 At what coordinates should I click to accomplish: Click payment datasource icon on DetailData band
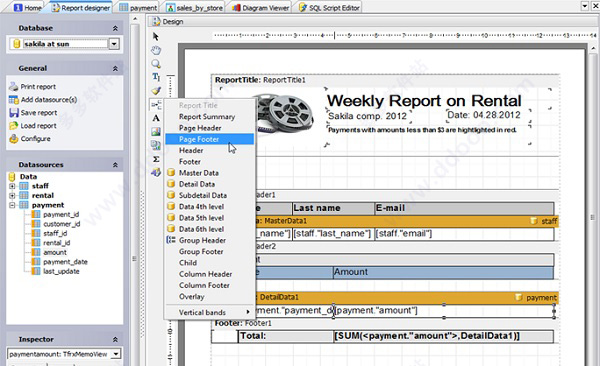tap(518, 297)
